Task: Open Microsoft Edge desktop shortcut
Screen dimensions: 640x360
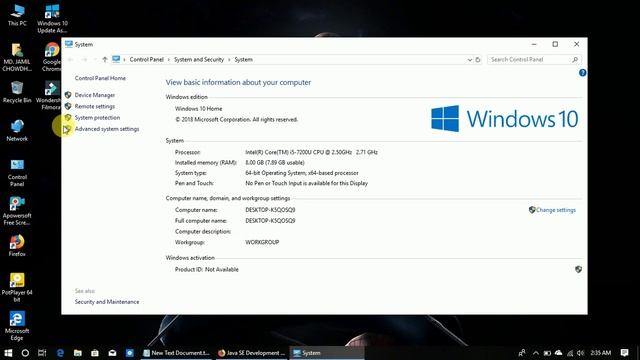Action: (17, 326)
